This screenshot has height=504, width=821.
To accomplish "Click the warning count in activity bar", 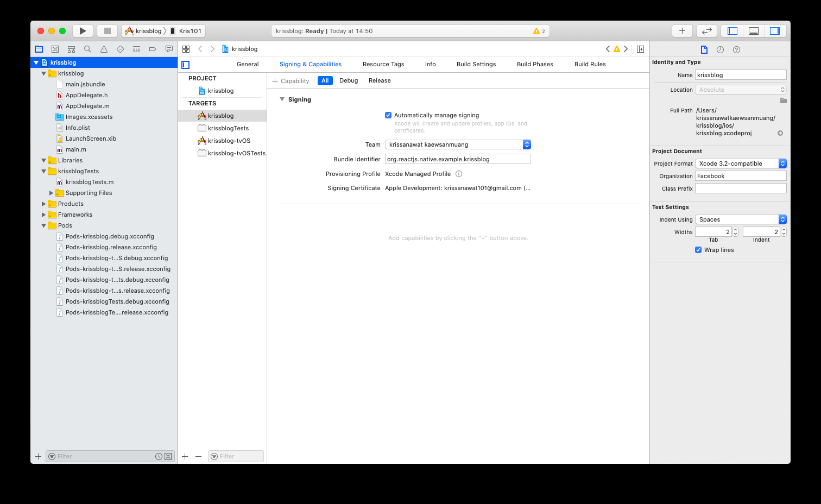I will 539,31.
